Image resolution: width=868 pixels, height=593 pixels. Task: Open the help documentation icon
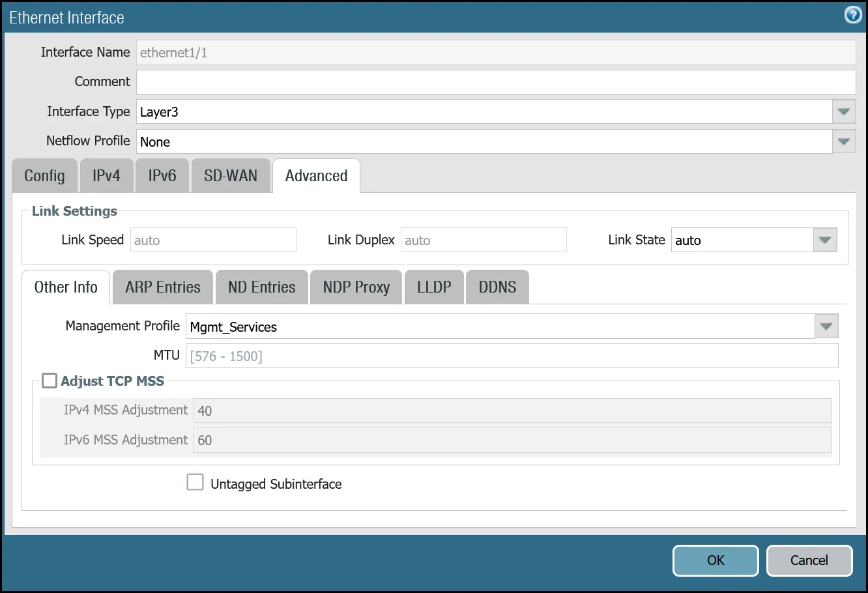pyautogui.click(x=852, y=14)
